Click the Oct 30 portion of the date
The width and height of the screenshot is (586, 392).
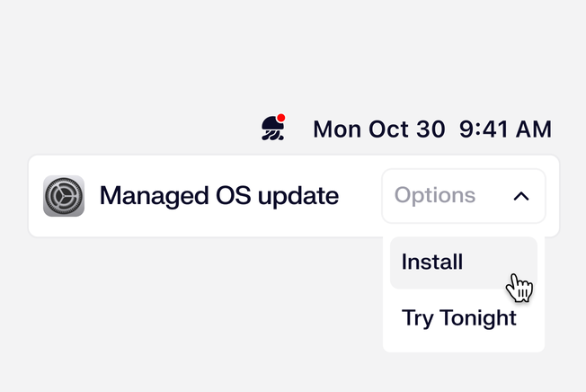click(x=404, y=129)
